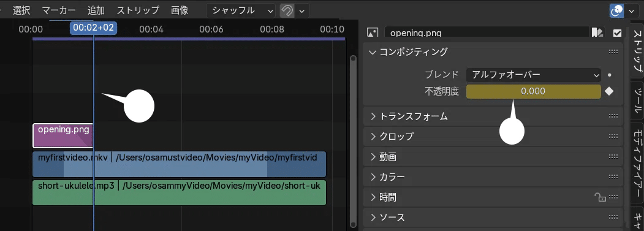Open the overlays options dropdown arrow
Viewport: 644px width, 231px height.
[x=631, y=11]
